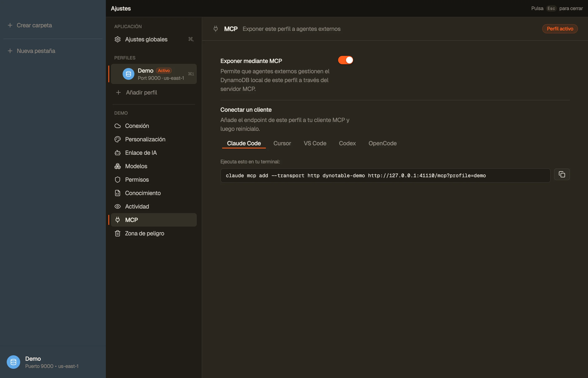Open the Codex client tab
Image resolution: width=588 pixels, height=378 pixels.
pyautogui.click(x=347, y=143)
